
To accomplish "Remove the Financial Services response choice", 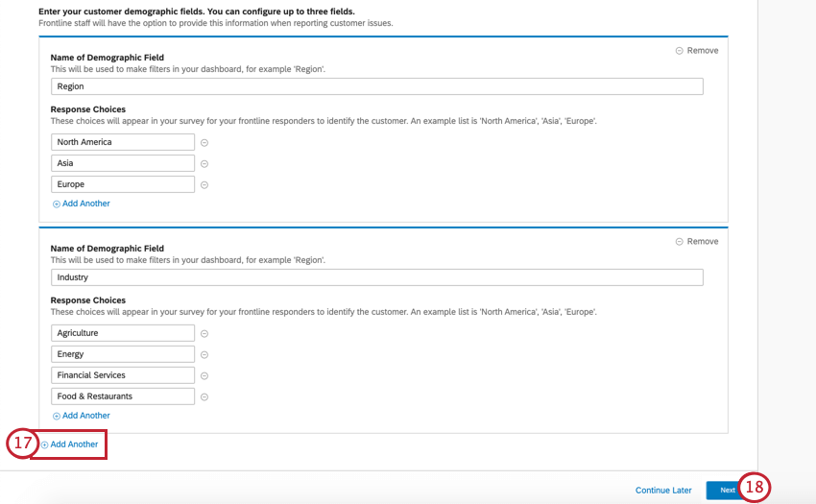I will (x=204, y=376).
